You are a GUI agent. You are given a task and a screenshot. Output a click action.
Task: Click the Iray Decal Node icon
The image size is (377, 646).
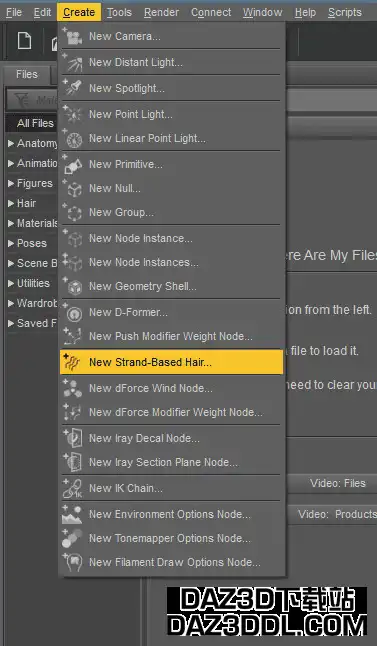tap(73, 438)
